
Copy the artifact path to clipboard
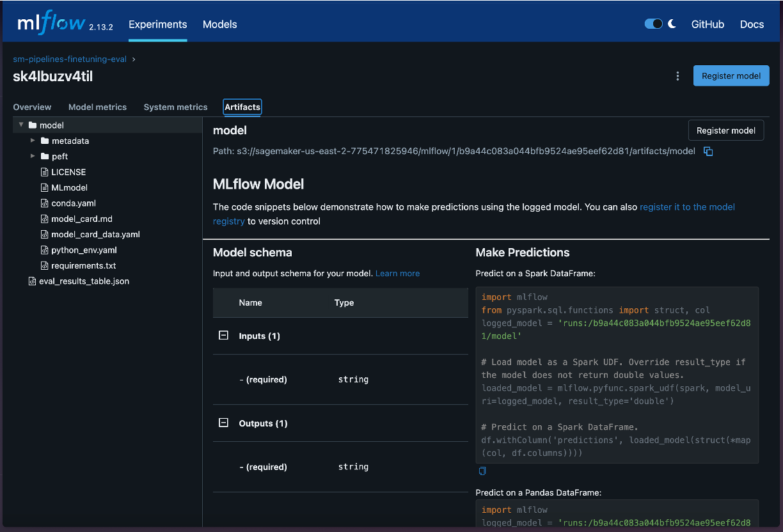pyautogui.click(x=708, y=152)
